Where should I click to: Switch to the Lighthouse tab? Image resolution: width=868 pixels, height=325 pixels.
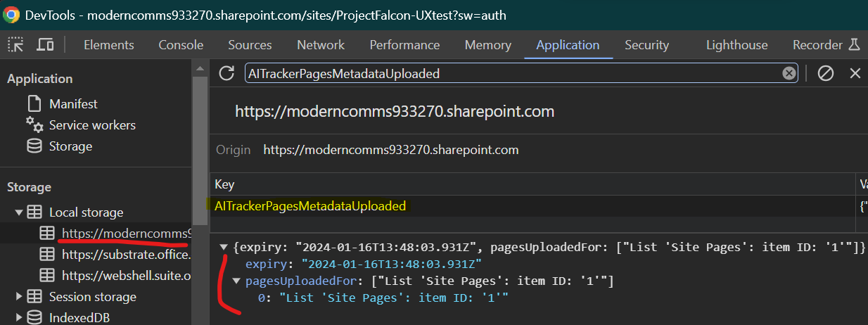(736, 45)
